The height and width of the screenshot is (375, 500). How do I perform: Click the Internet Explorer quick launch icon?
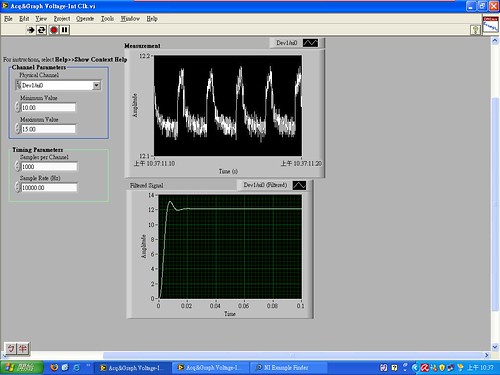click(77, 367)
